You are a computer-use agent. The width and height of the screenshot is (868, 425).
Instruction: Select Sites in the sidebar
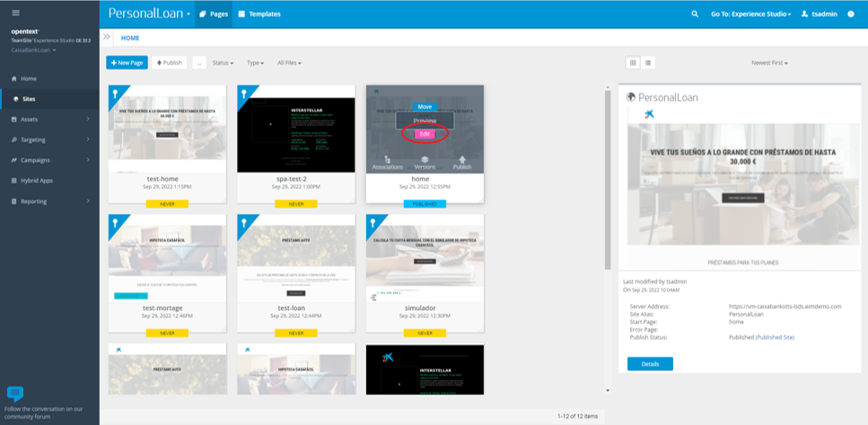[50, 99]
